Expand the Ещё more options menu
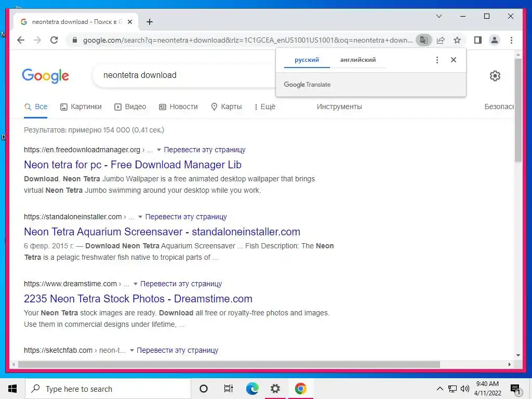 [x=265, y=107]
